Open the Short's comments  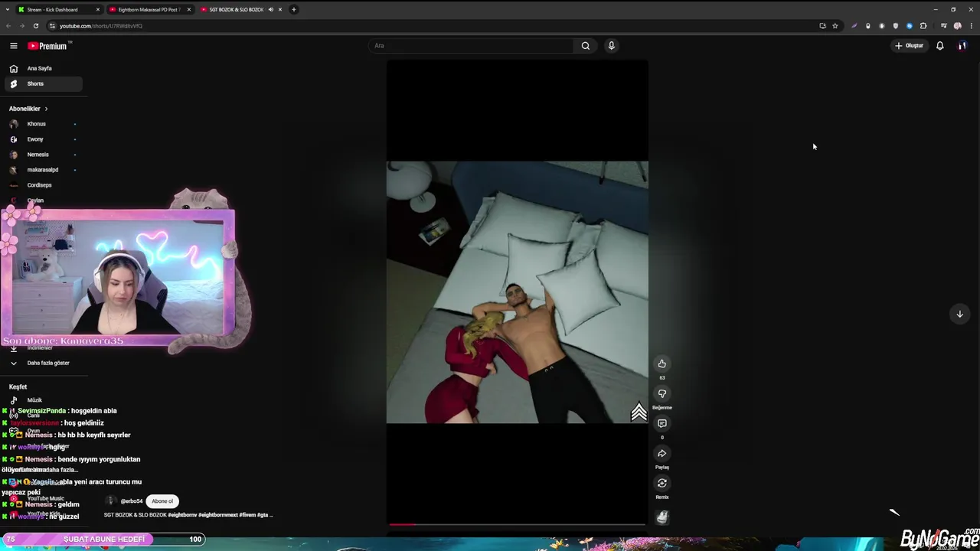coord(662,423)
